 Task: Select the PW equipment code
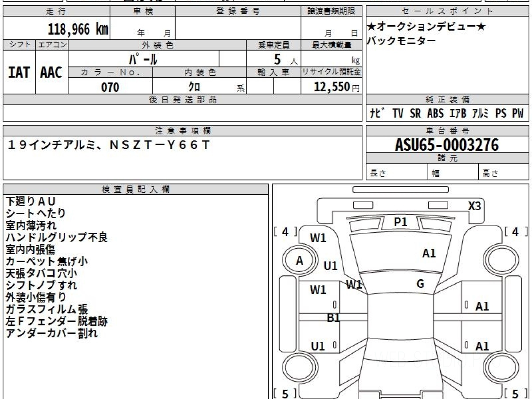(518, 113)
